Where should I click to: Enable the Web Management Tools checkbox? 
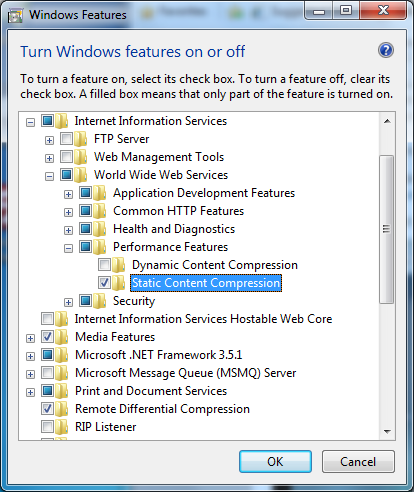pos(66,156)
